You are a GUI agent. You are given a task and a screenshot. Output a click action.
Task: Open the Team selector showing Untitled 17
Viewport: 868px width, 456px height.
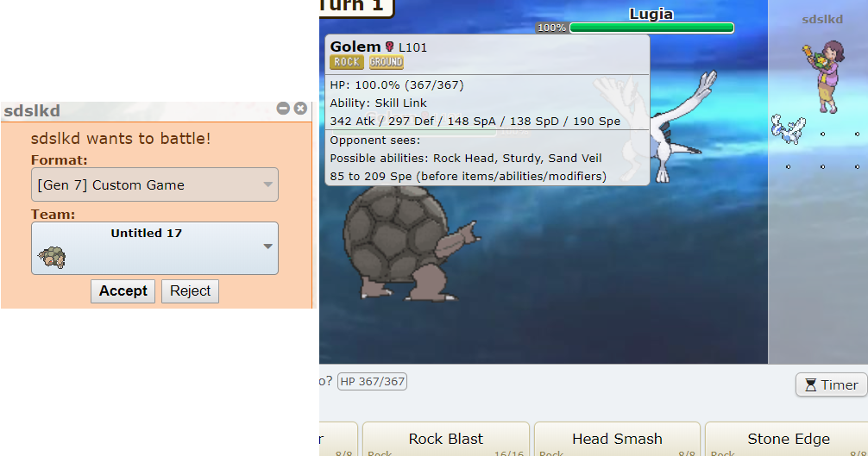pos(154,248)
